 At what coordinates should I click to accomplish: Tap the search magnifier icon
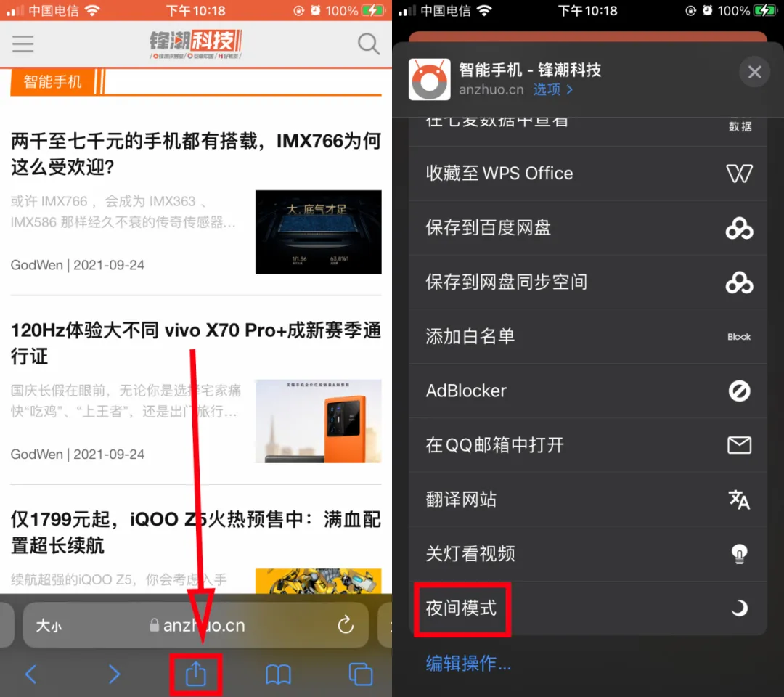(369, 44)
